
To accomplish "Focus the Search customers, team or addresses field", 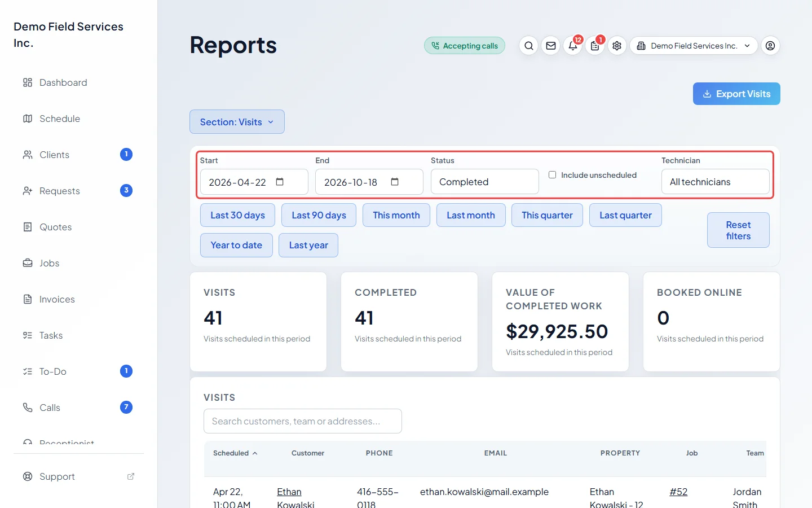I will [303, 421].
